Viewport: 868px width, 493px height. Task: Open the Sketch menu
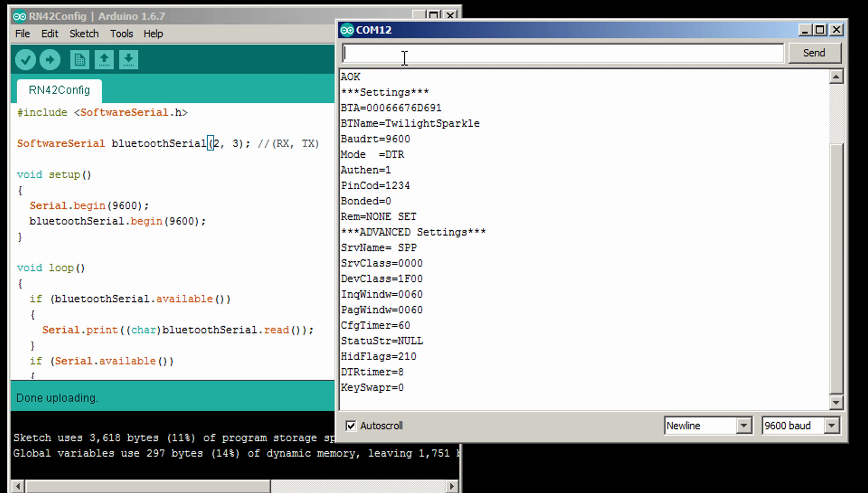coord(84,34)
